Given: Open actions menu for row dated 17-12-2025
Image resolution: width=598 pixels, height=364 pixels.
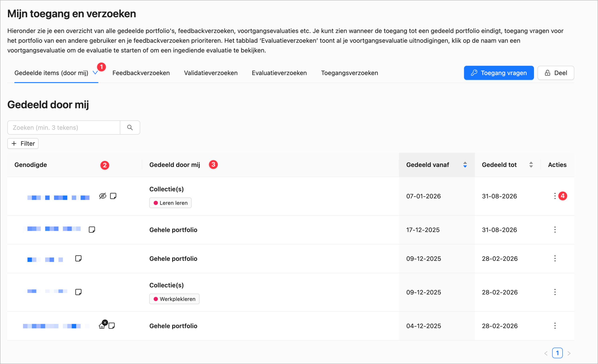Looking at the screenshot, I should click(x=555, y=230).
